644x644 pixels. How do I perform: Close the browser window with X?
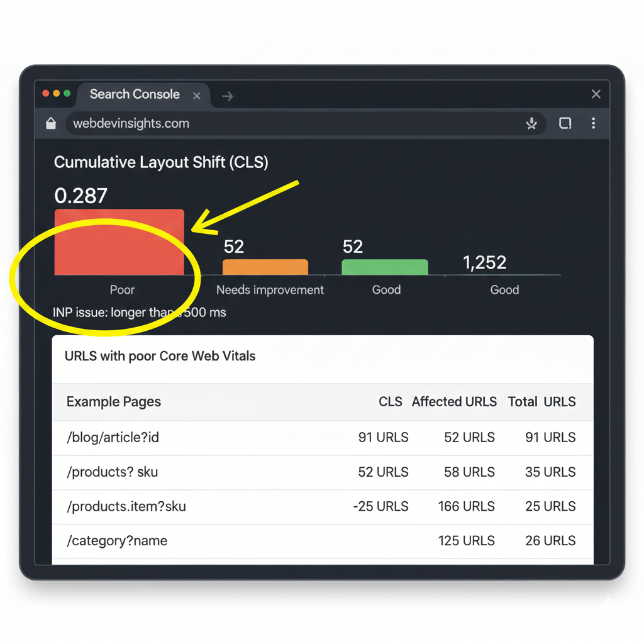(596, 94)
